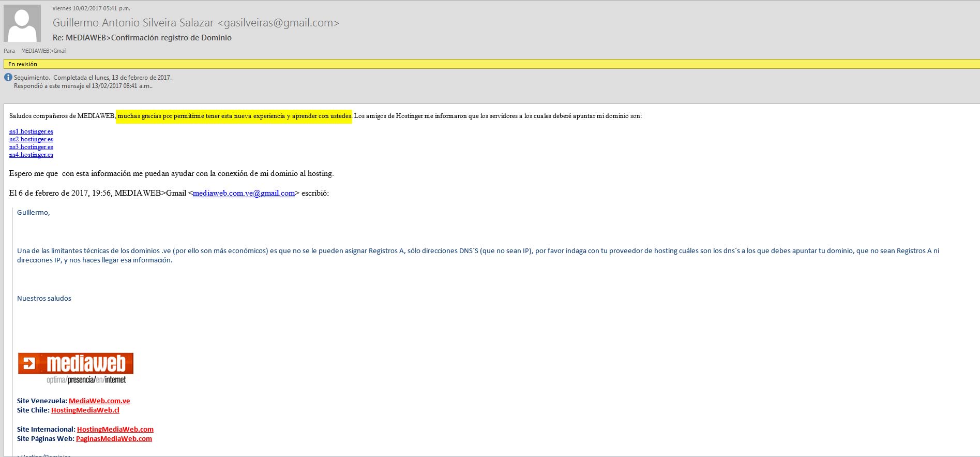Viewport: 980px width, 457px height.
Task: Open the PaginasMediaWeb.com link
Action: (114, 438)
